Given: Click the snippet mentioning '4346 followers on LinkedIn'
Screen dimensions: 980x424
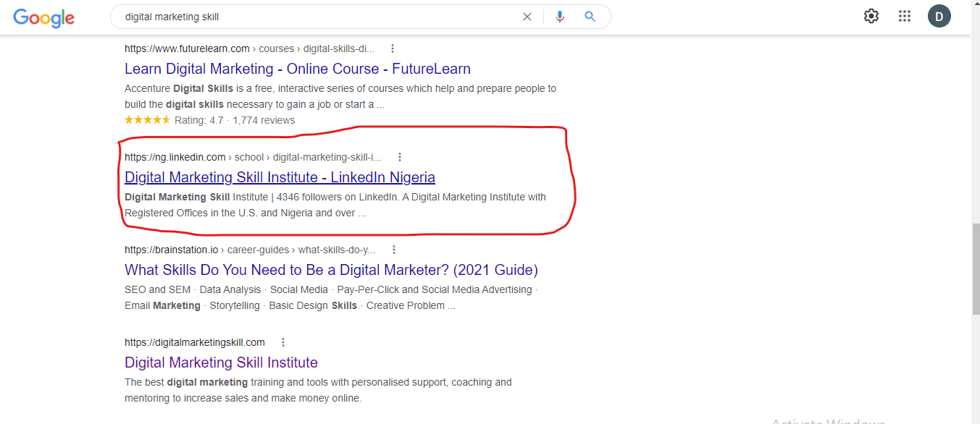Looking at the screenshot, I should [335, 205].
